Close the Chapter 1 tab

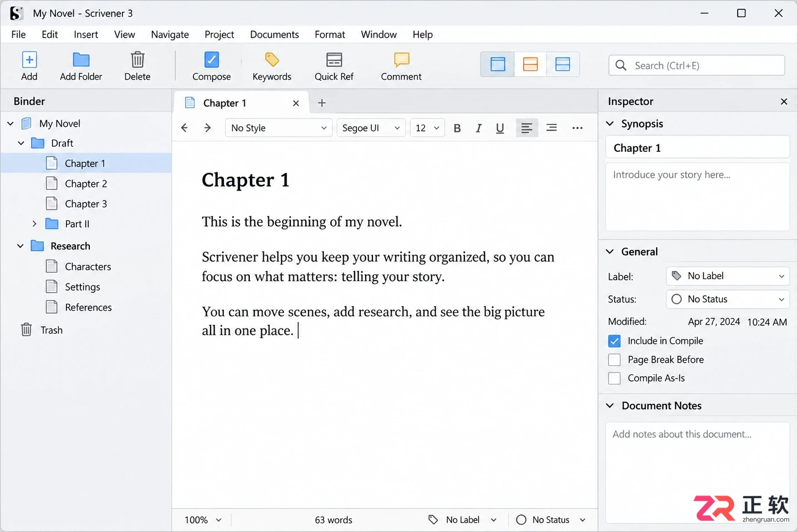[296, 103]
